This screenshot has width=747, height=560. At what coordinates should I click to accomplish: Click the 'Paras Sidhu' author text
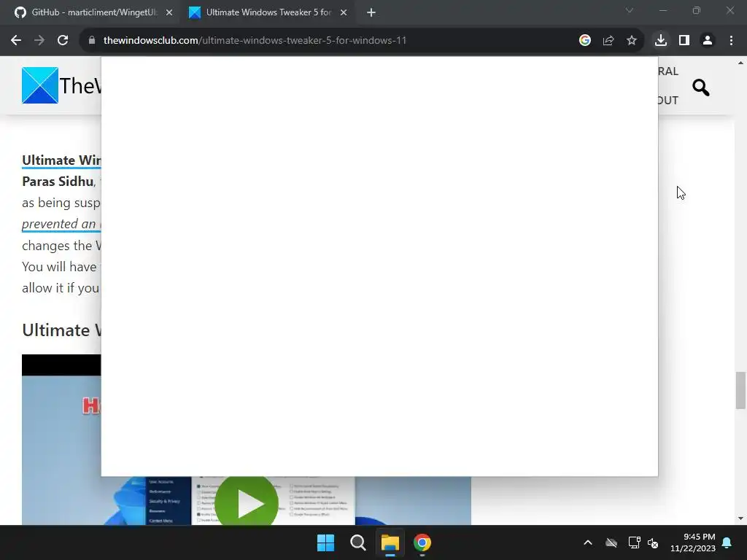(58, 182)
